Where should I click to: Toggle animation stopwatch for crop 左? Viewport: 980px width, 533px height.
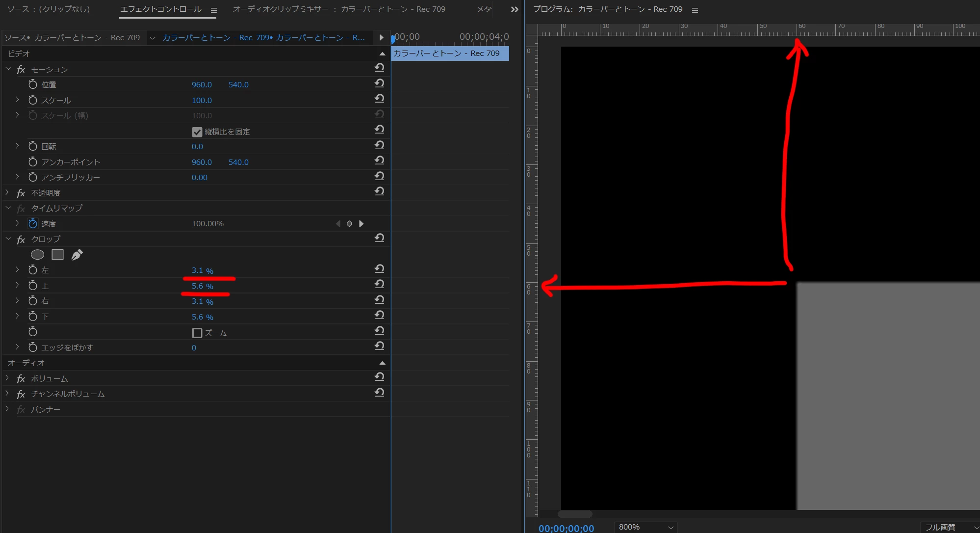[x=33, y=270]
